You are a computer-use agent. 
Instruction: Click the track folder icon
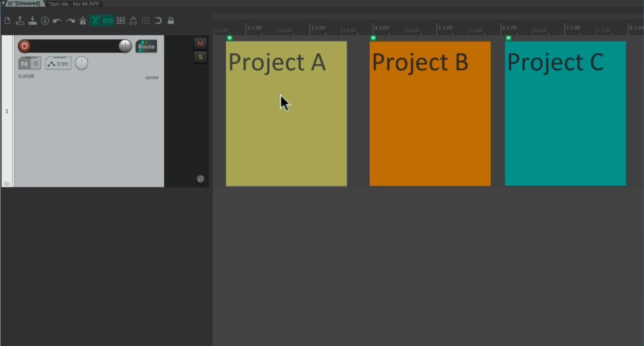click(6, 183)
